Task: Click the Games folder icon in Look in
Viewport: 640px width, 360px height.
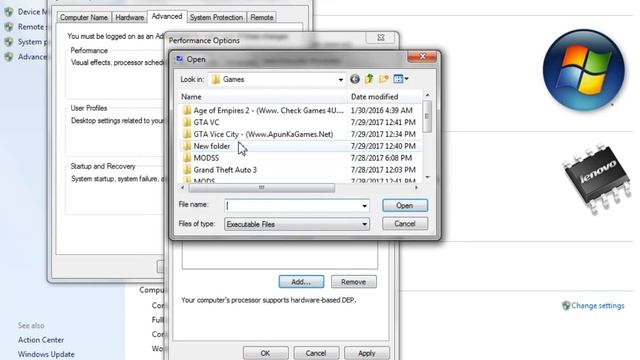Action: (216, 79)
